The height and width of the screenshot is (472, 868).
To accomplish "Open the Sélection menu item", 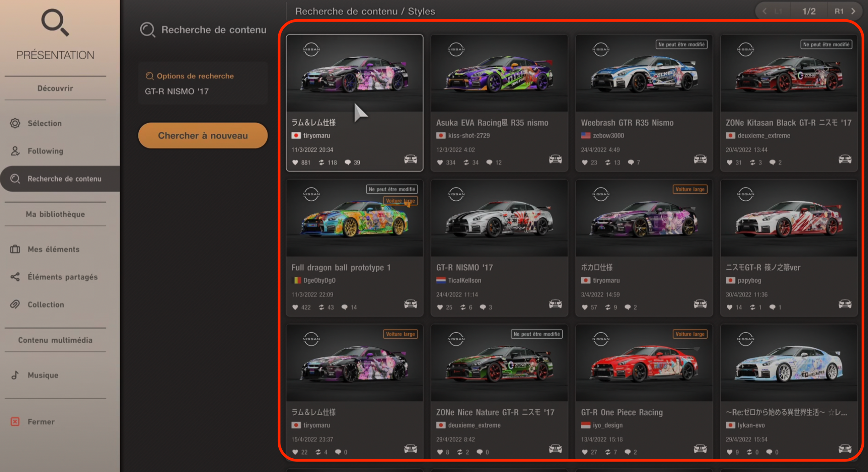I will coord(44,123).
